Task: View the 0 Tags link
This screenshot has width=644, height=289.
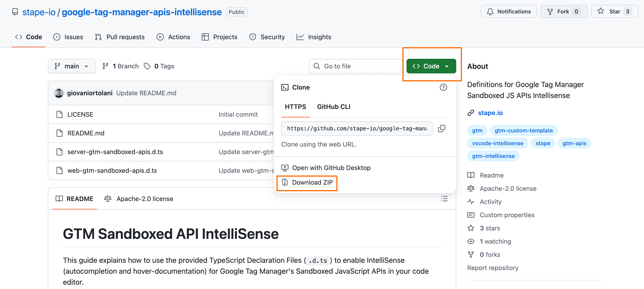Action: (159, 66)
